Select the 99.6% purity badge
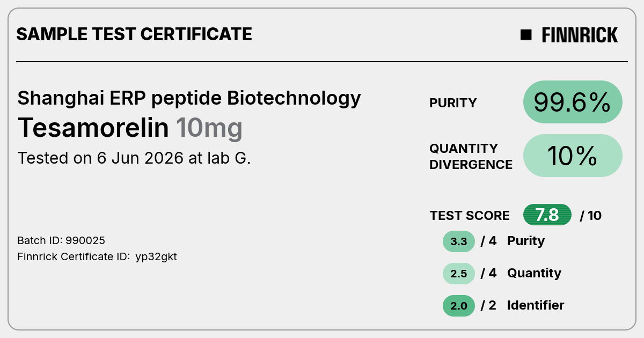644x338 pixels. pos(573,102)
